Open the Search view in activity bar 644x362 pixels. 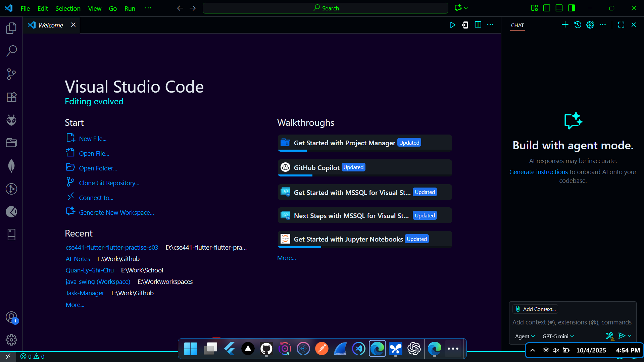(x=11, y=51)
